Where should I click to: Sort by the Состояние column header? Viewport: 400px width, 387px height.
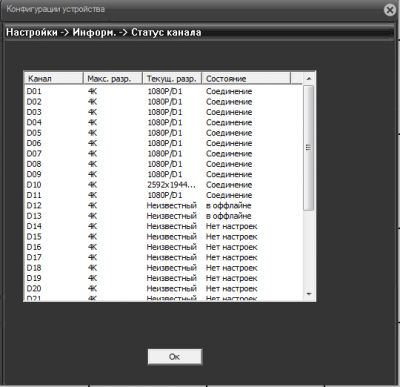[246, 79]
